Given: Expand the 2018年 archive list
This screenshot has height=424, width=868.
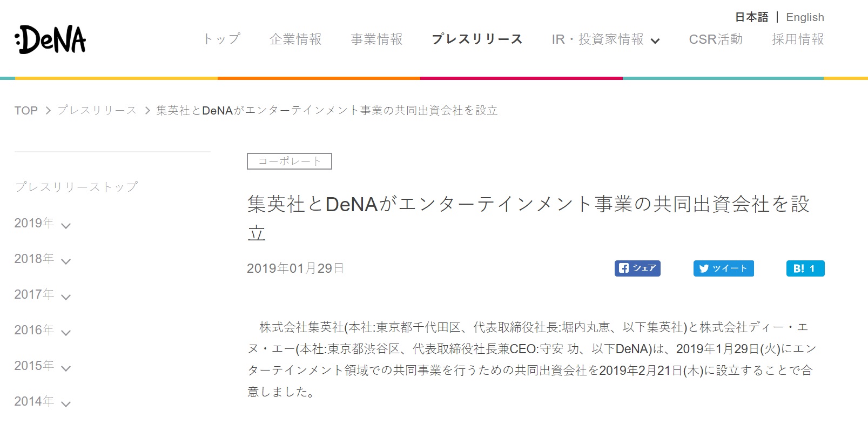Looking at the screenshot, I should coord(43,259).
